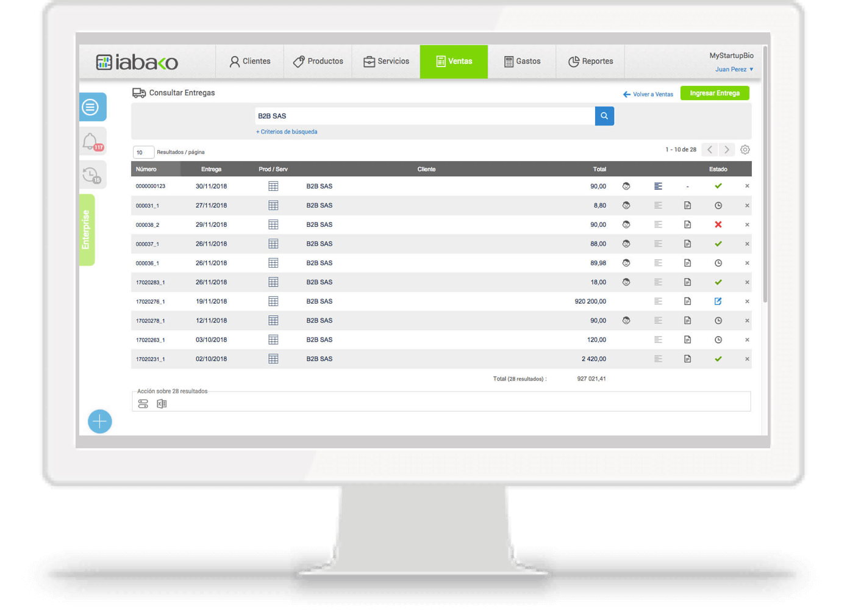847x616 pixels.
Task: Click B2B SAS in row 17020278_1
Action: click(320, 321)
